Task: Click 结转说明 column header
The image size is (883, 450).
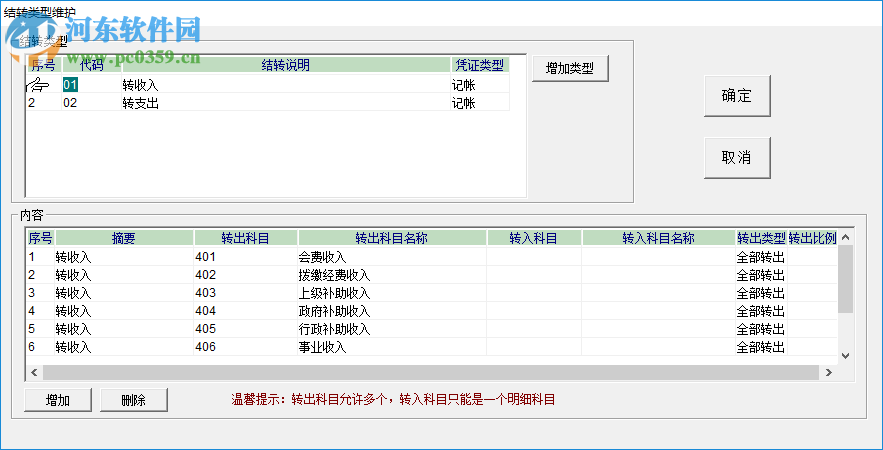Action: coord(286,65)
